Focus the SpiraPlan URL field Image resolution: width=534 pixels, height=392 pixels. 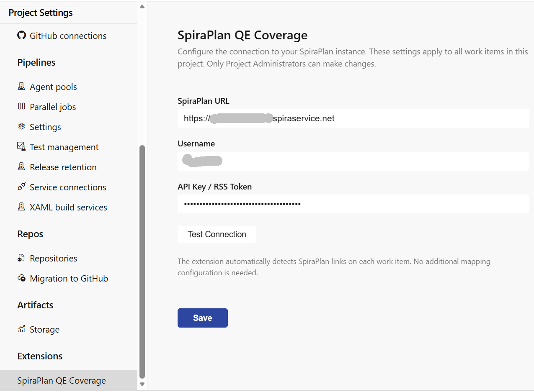pos(353,118)
